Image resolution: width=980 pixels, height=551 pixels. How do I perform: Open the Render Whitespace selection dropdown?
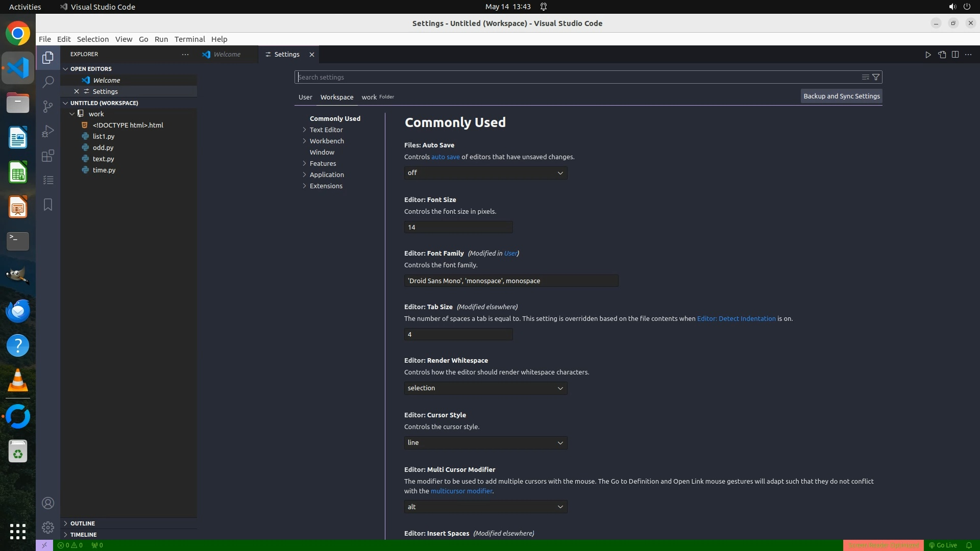(x=485, y=388)
